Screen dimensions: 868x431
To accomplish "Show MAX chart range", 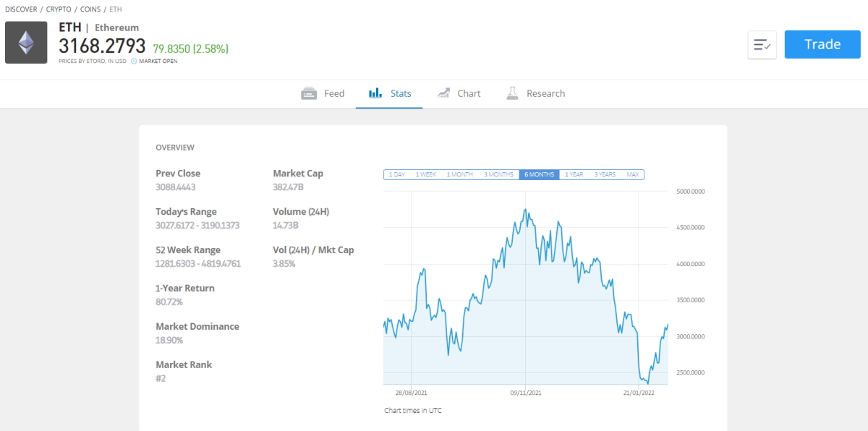I will tap(632, 174).
